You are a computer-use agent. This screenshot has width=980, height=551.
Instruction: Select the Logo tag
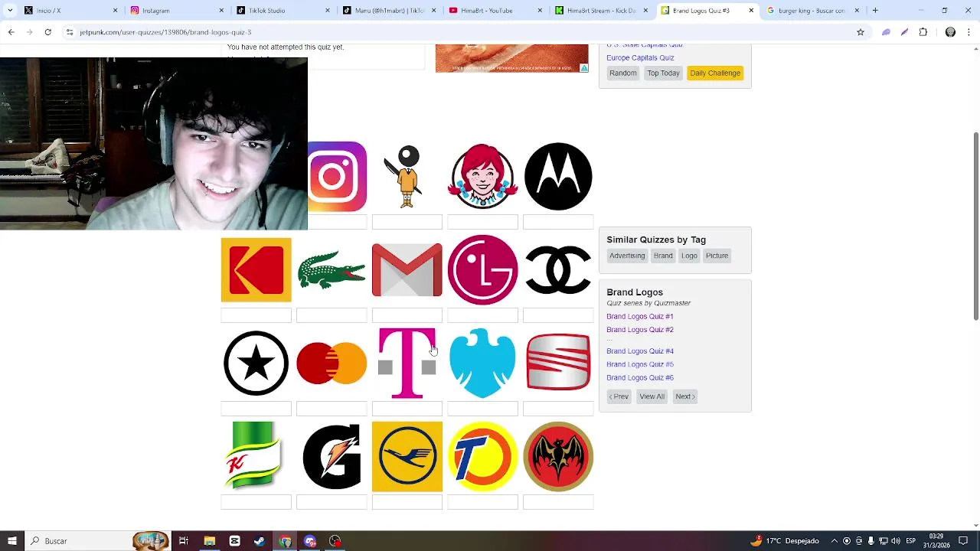point(689,256)
